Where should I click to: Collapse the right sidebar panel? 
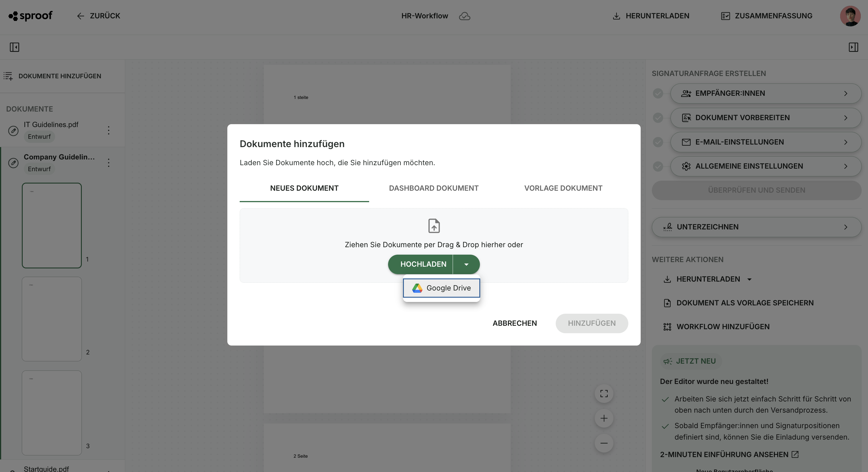pos(853,47)
